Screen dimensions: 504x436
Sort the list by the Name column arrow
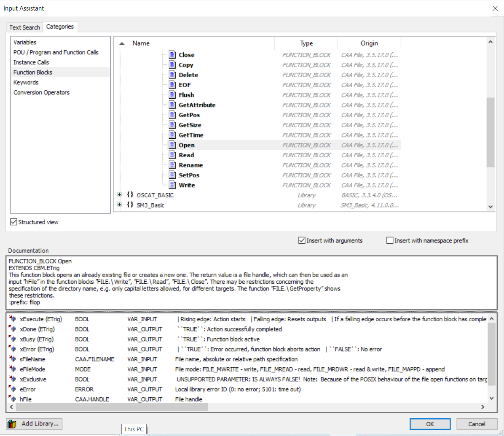122,43
